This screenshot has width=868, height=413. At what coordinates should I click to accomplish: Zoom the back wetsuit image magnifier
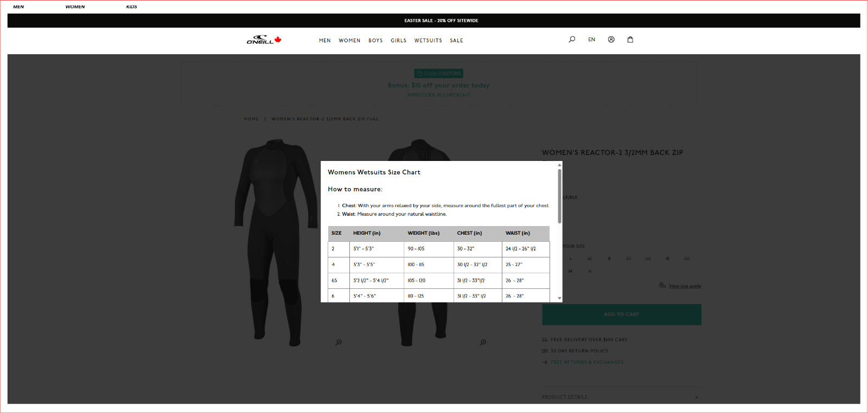pos(483,342)
